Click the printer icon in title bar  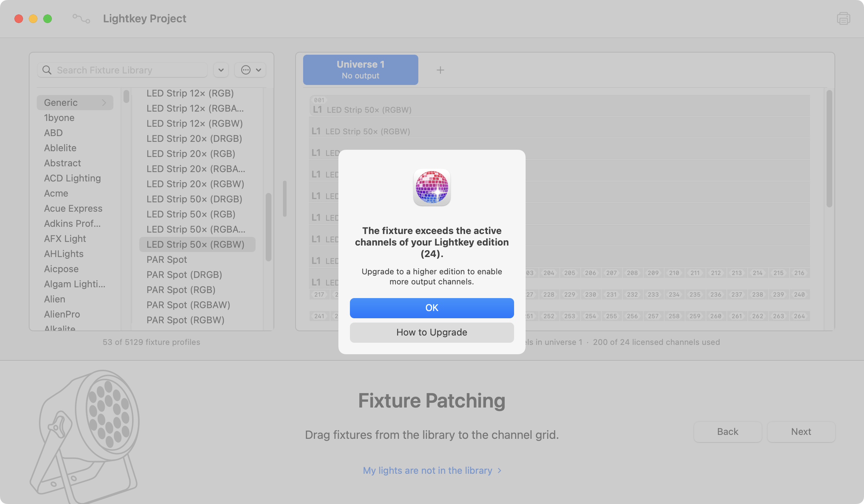(843, 18)
